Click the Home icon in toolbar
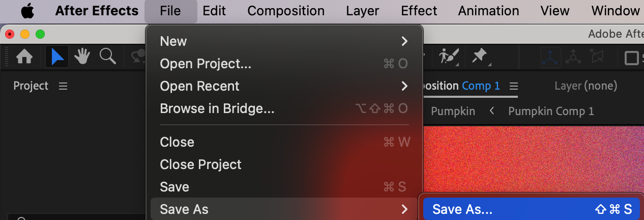The image size is (644, 220). (25, 57)
